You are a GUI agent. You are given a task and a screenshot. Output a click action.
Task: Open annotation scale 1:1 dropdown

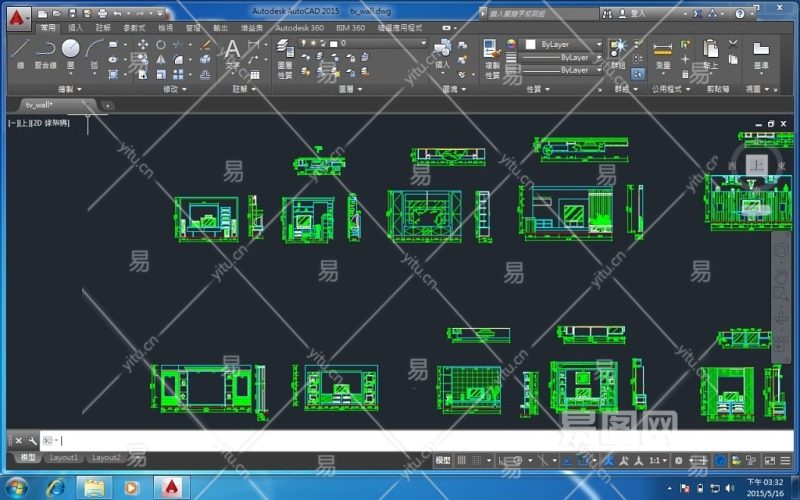coord(657,461)
